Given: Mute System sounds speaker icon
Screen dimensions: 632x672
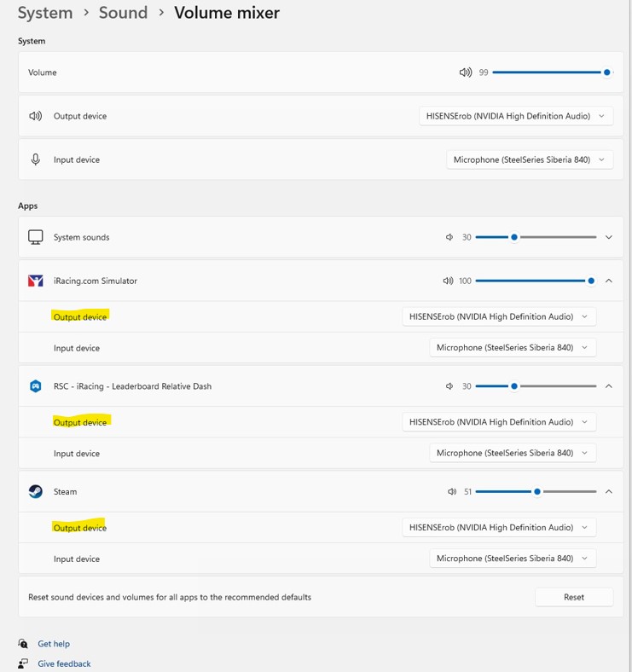Looking at the screenshot, I should coord(449,237).
